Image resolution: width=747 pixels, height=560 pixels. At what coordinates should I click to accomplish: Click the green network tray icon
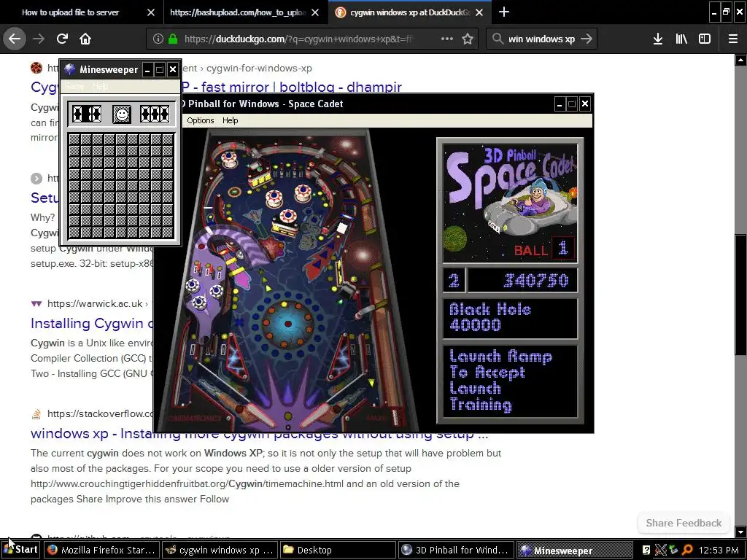coord(673,550)
